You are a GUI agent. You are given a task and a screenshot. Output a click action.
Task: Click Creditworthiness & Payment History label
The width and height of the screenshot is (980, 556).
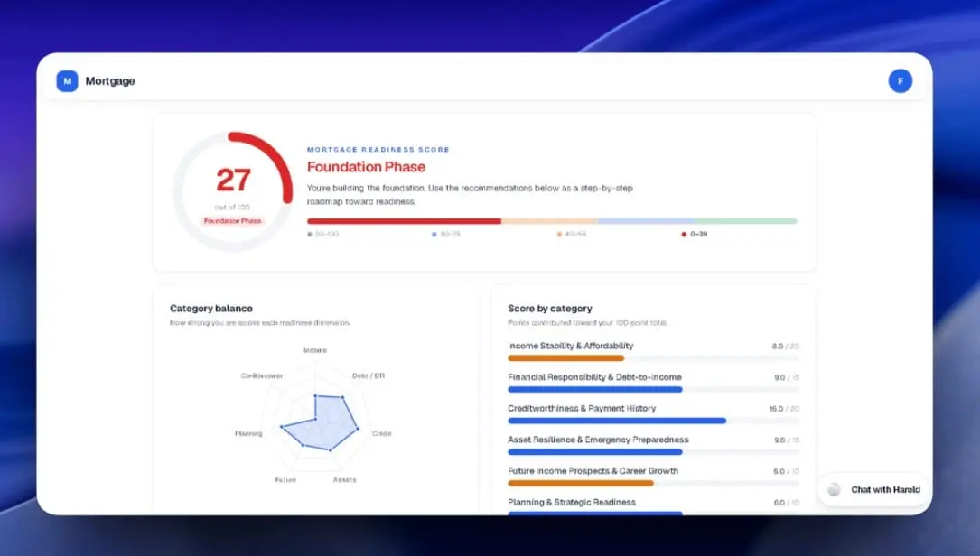click(582, 409)
